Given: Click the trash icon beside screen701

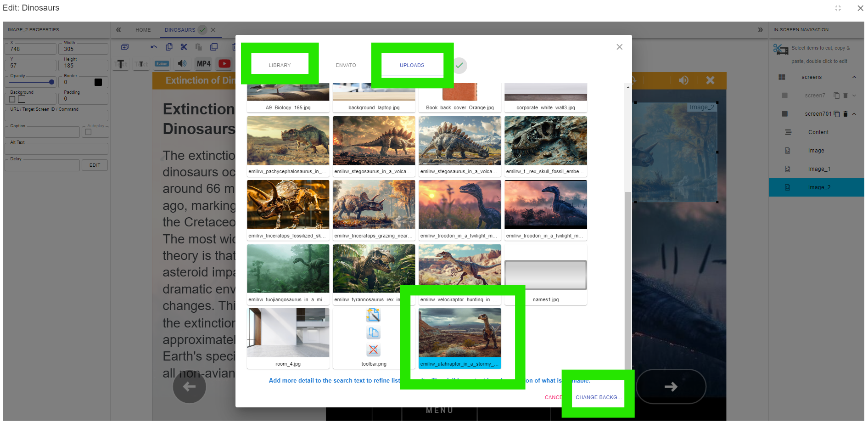Looking at the screenshot, I should [x=846, y=114].
